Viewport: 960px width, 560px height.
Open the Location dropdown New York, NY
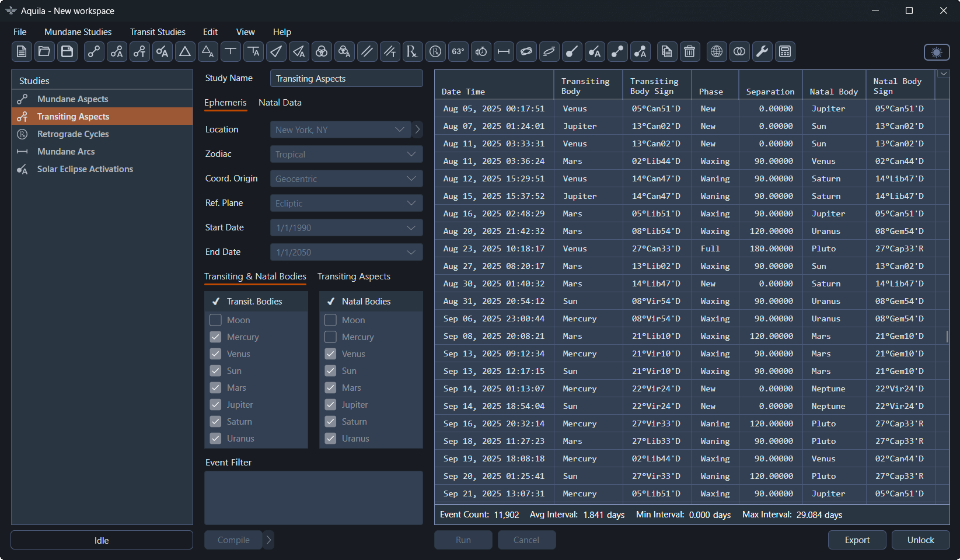340,129
